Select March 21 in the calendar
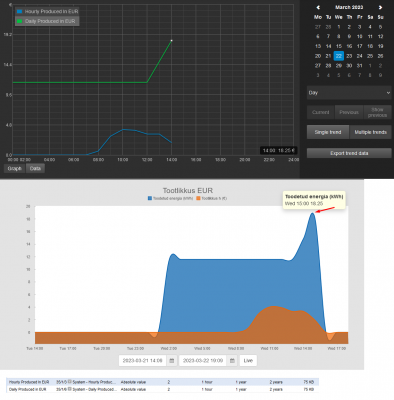This screenshot has height=400, width=394. (x=328, y=56)
